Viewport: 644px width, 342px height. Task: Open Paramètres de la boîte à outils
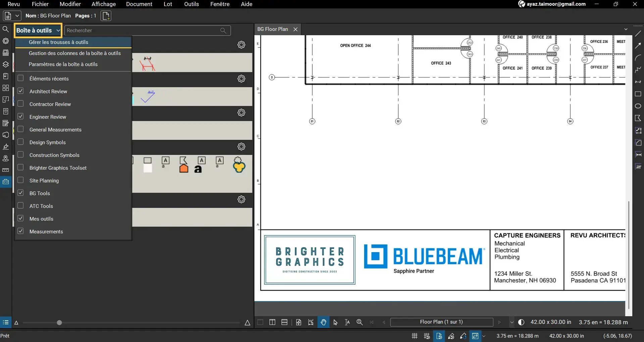pyautogui.click(x=63, y=64)
